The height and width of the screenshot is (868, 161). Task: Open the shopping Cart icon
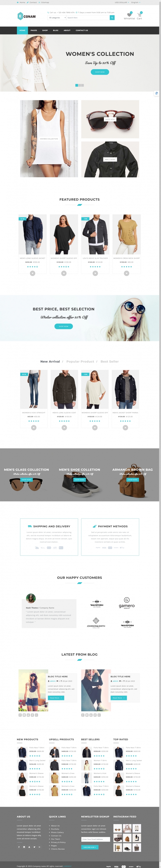tap(139, 14)
